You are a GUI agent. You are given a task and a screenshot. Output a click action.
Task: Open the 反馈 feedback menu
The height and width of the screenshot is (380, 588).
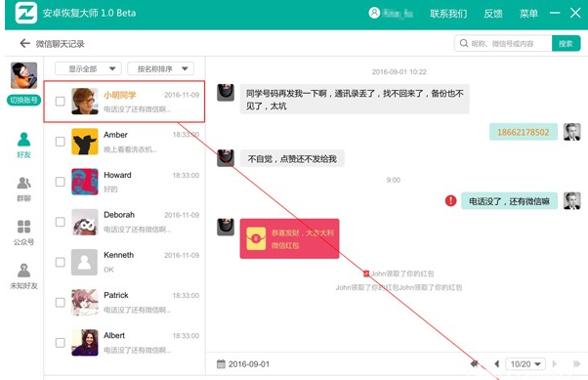[492, 14]
